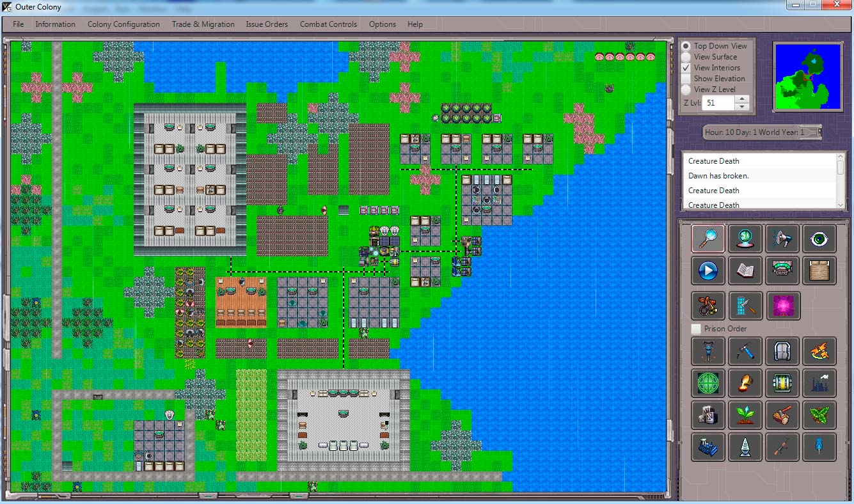Image resolution: width=854 pixels, height=504 pixels.
Task: Open the Trade & Migration menu
Action: coord(203,24)
